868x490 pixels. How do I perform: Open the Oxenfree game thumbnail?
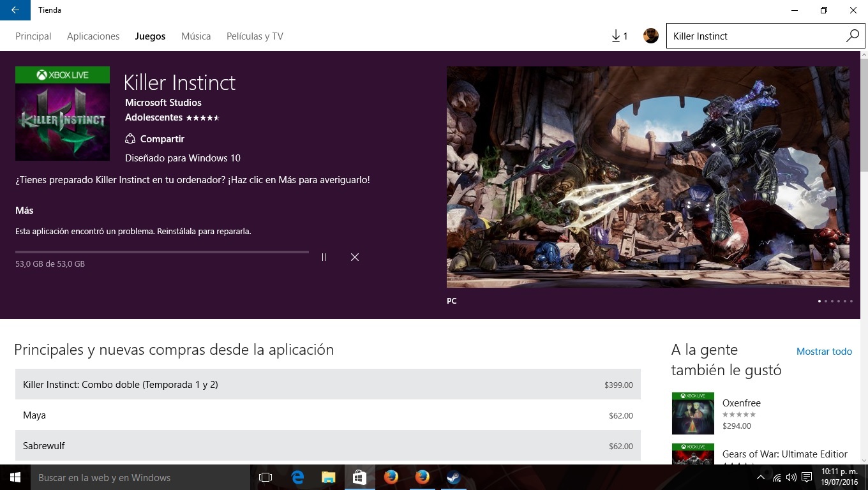pos(692,413)
